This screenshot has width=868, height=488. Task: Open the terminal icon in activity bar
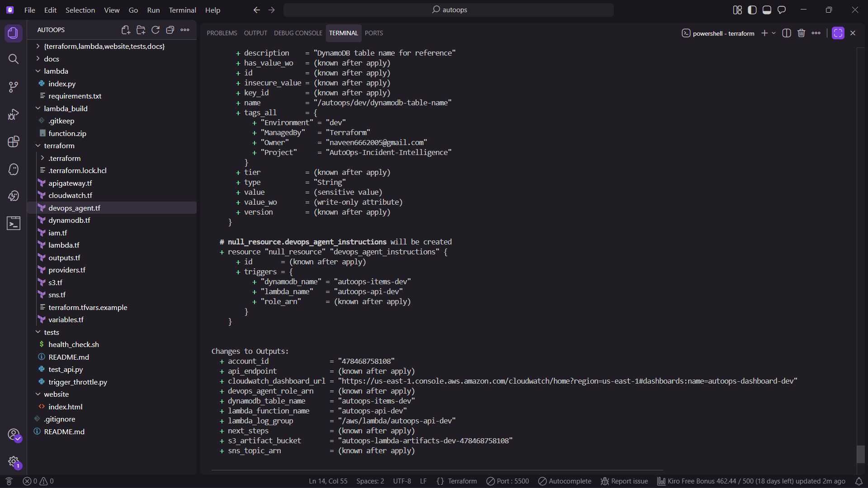click(13, 223)
